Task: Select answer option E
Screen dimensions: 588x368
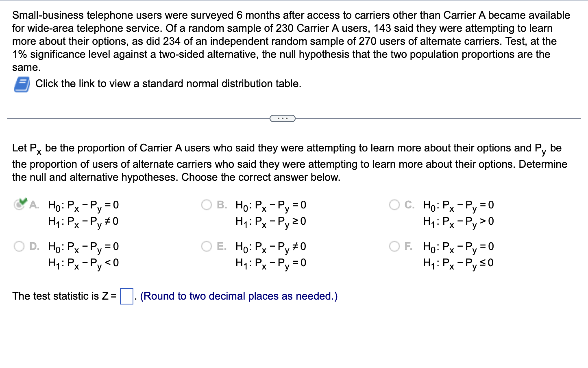Action: [207, 246]
